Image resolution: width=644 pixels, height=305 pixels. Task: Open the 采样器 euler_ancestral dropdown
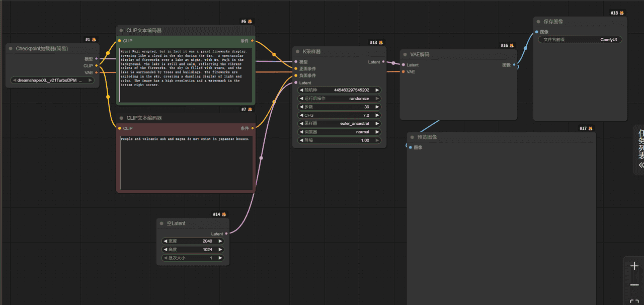coord(340,124)
